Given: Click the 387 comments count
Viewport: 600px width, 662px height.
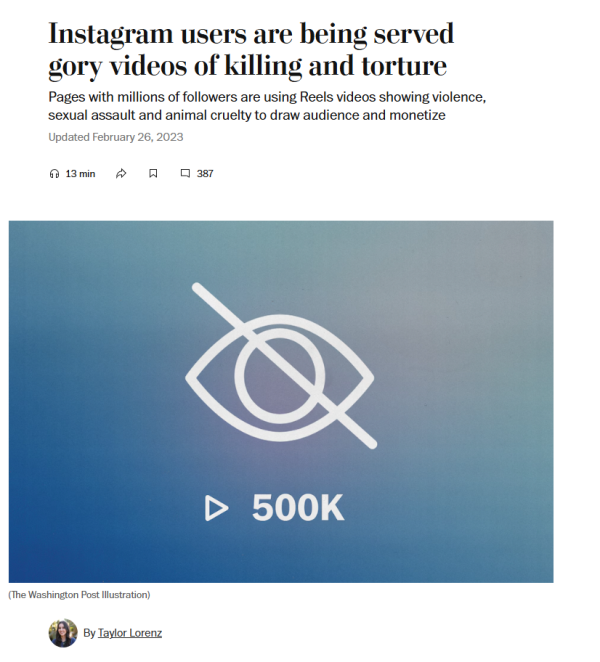Looking at the screenshot, I should click(205, 174).
